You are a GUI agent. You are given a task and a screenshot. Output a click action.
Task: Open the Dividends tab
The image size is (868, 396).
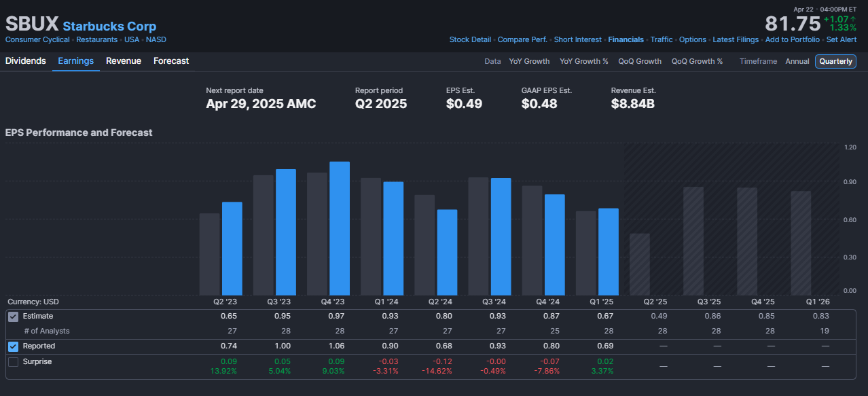click(x=26, y=61)
